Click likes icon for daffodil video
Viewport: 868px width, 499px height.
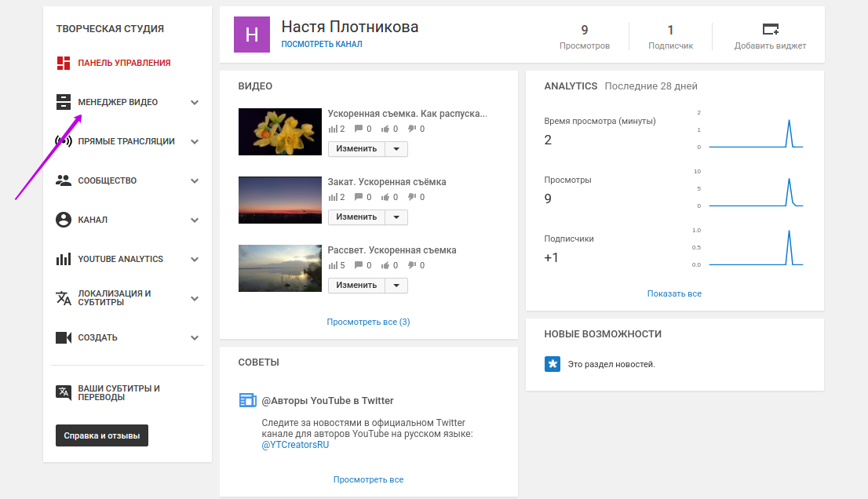(x=385, y=129)
